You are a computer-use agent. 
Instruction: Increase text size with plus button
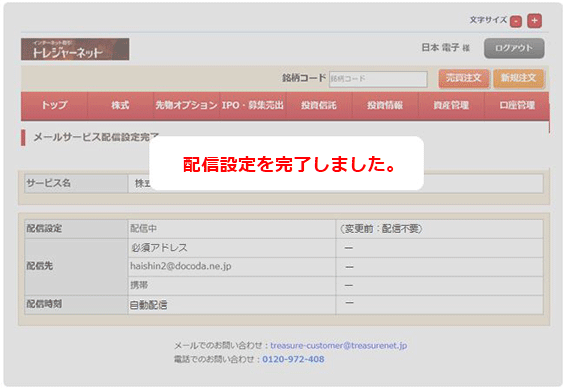(534, 21)
